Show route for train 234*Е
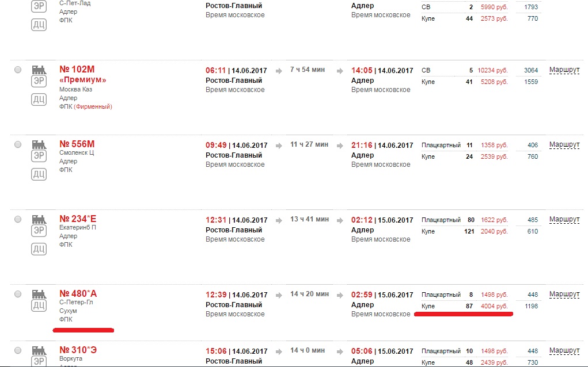 564,219
